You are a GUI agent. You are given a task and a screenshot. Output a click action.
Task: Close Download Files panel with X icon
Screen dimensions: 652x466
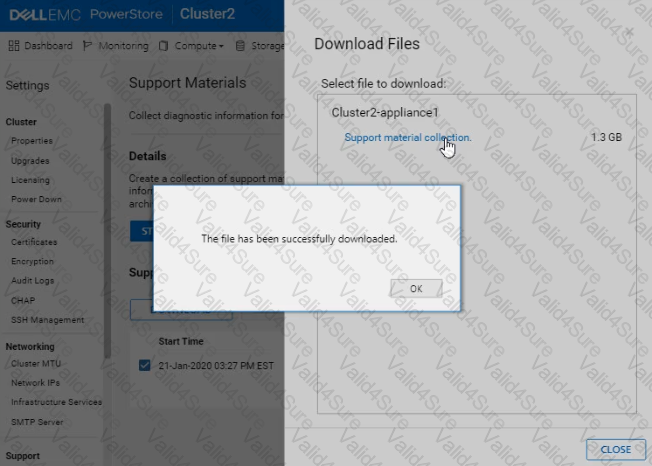tap(629, 33)
